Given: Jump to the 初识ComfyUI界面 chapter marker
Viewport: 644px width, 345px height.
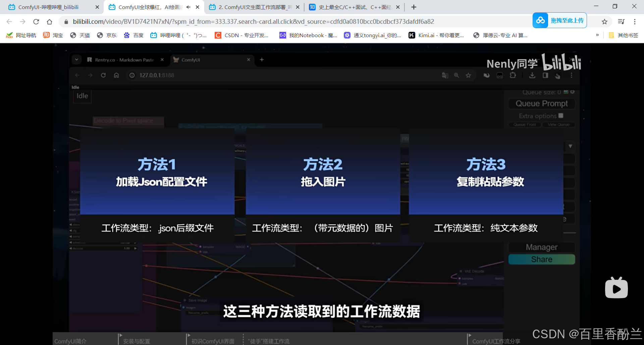Looking at the screenshot, I should tap(213, 341).
